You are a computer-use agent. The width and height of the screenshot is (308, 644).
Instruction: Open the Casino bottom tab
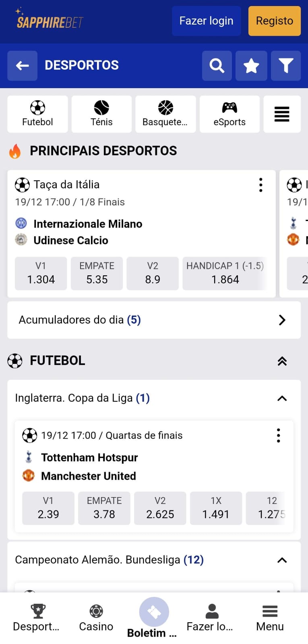96,618
